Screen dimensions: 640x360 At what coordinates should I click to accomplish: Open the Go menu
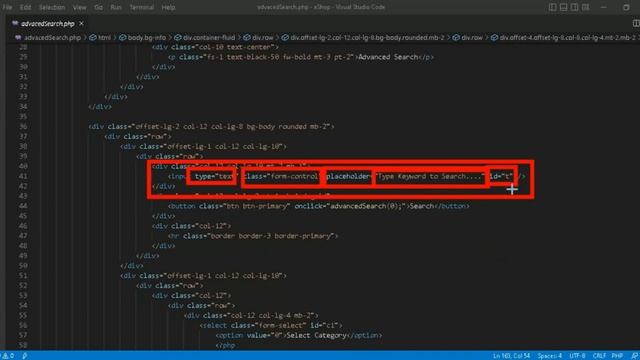(x=98, y=7)
